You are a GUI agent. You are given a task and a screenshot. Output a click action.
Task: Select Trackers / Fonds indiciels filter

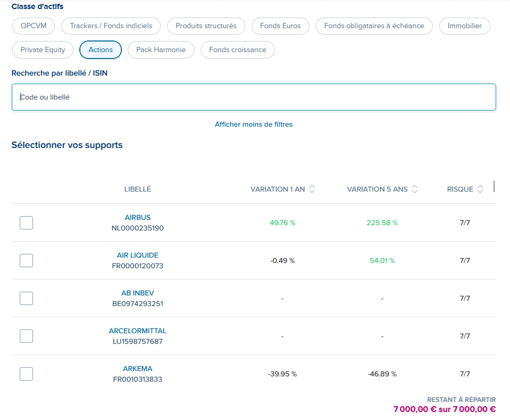[111, 26]
